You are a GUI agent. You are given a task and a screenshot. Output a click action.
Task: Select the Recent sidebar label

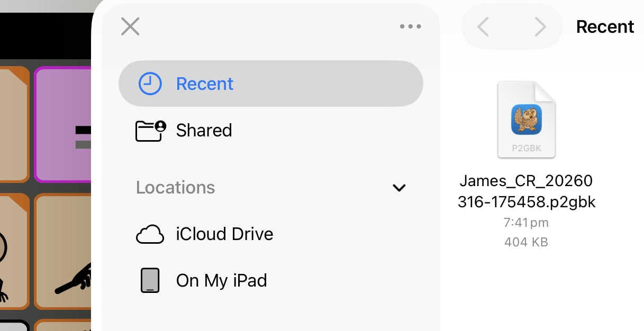pos(205,84)
